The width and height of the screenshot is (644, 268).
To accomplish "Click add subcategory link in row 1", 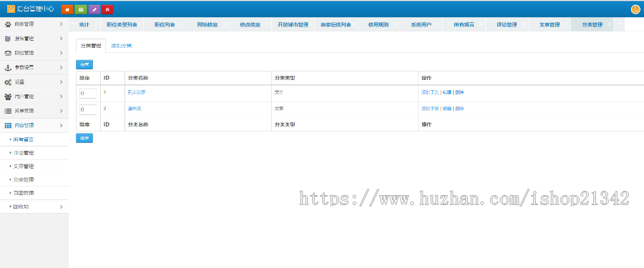I will pos(430,92).
